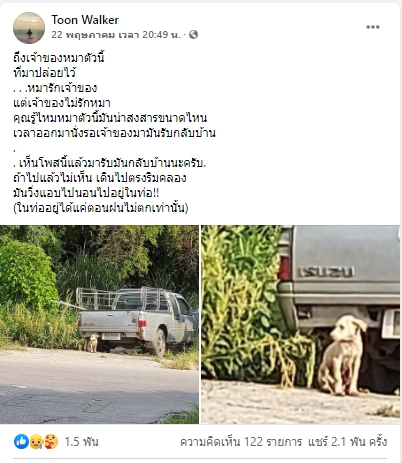Click the first line ถึงเจ้าของหมาตัวนี้
402x463 pixels.
pyautogui.click(x=59, y=58)
